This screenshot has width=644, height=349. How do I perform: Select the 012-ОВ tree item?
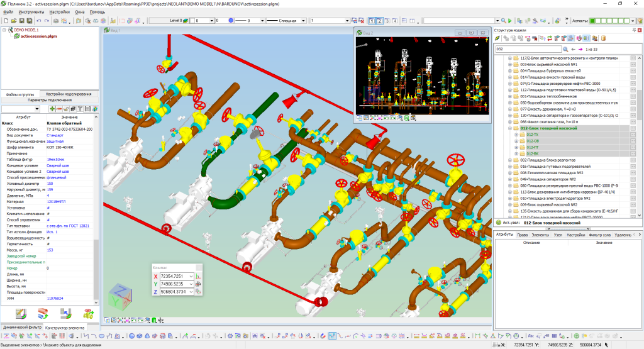[x=532, y=141]
